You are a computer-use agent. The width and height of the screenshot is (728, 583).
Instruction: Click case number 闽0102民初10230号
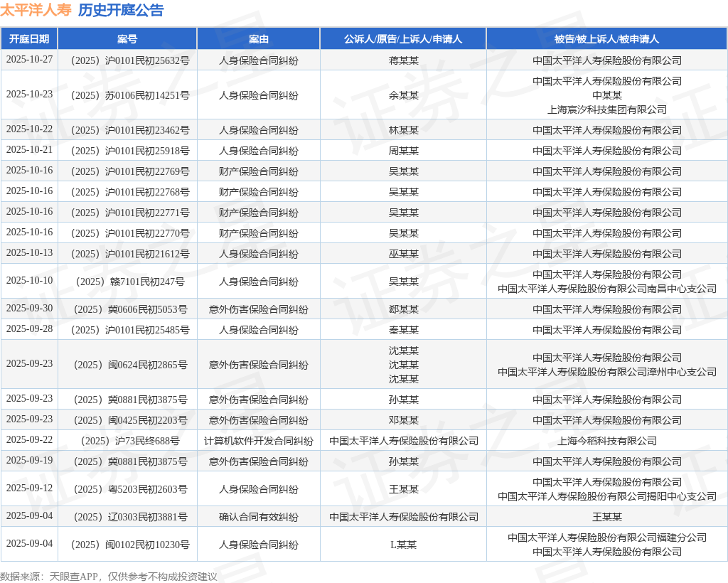pyautogui.click(x=131, y=545)
